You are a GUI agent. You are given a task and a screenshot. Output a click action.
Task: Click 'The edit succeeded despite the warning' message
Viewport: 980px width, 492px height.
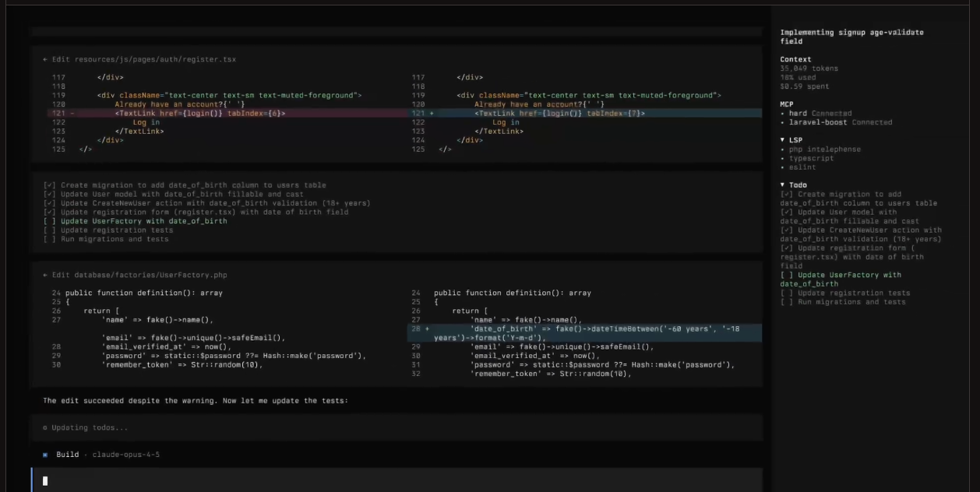195,401
